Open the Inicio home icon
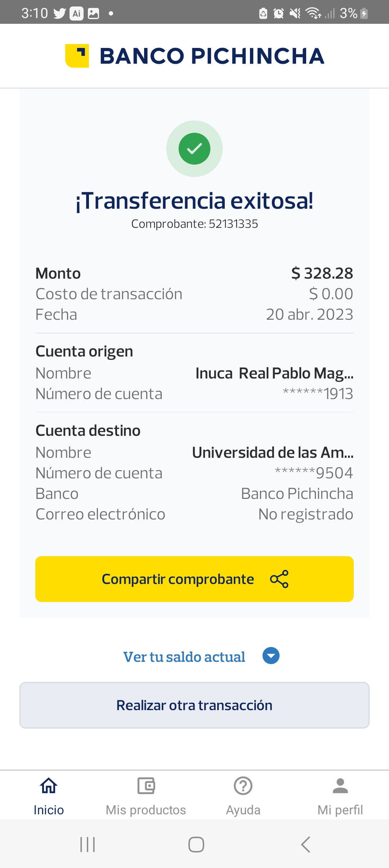The image size is (389, 868). (49, 786)
